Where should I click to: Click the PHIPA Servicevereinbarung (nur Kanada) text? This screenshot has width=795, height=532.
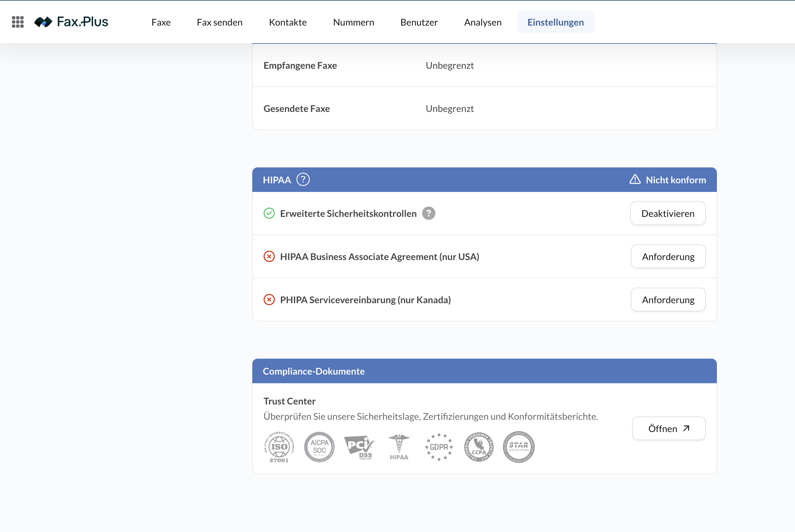(365, 300)
